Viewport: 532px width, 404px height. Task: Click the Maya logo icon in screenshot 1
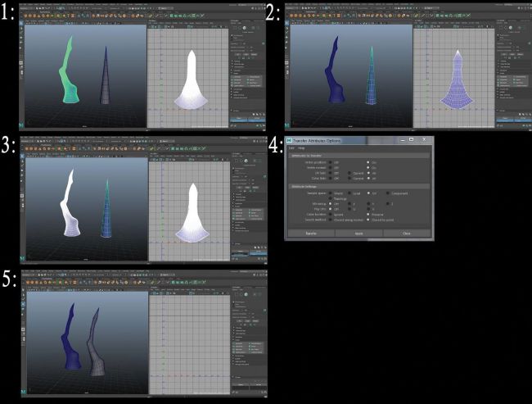[21, 125]
